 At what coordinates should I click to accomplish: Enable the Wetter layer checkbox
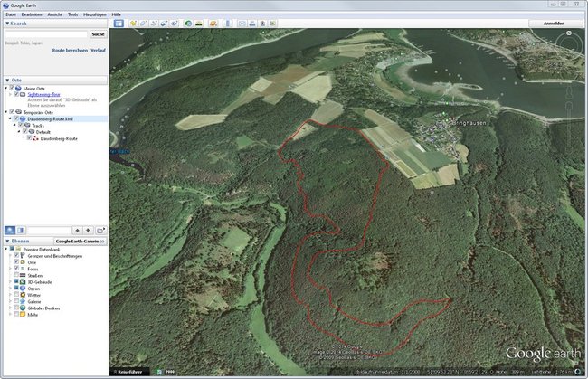pos(16,295)
